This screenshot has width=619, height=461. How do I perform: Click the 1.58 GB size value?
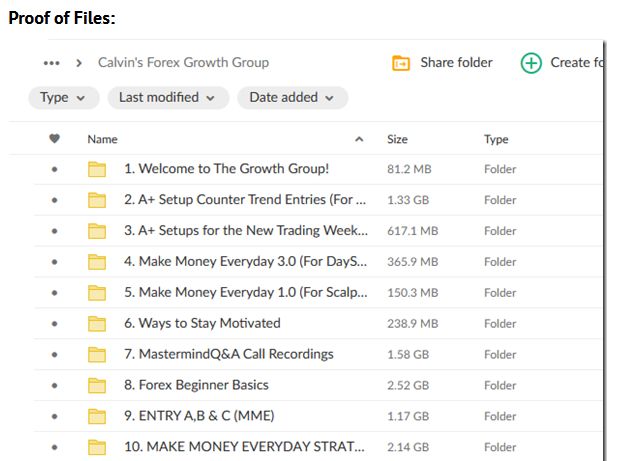408,354
